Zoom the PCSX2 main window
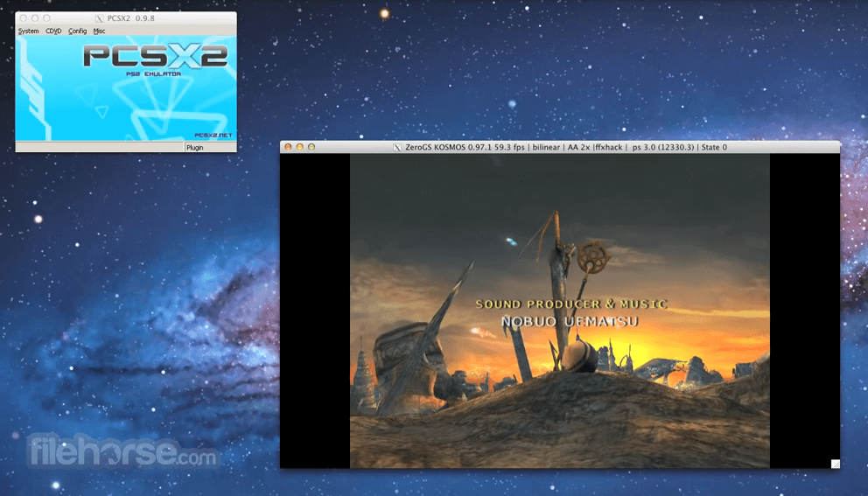868x496 pixels. click(46, 18)
